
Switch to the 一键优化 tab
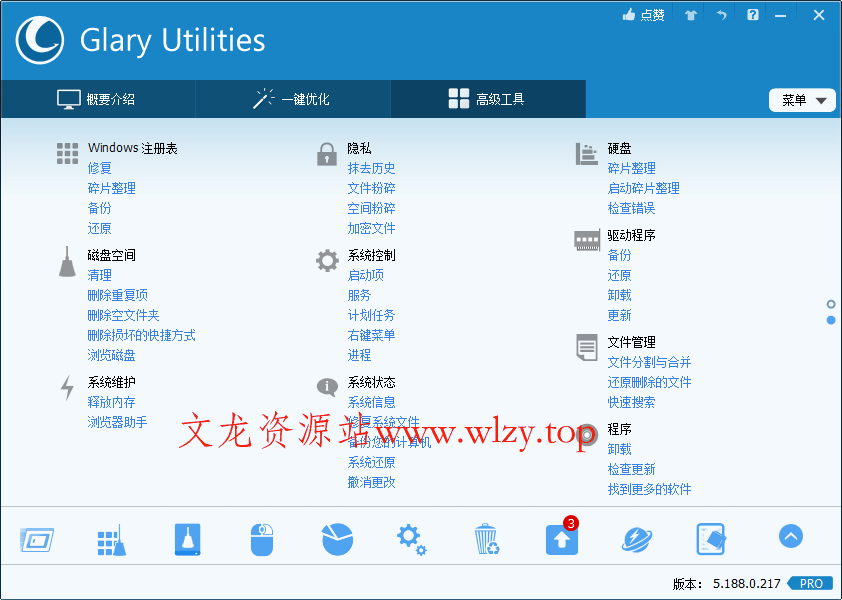point(292,99)
